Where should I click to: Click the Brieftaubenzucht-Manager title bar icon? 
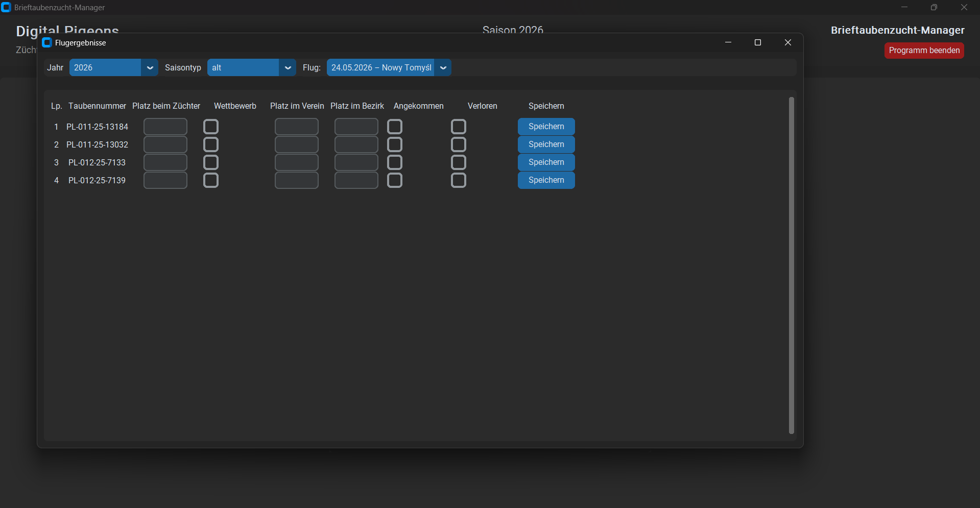click(x=6, y=7)
